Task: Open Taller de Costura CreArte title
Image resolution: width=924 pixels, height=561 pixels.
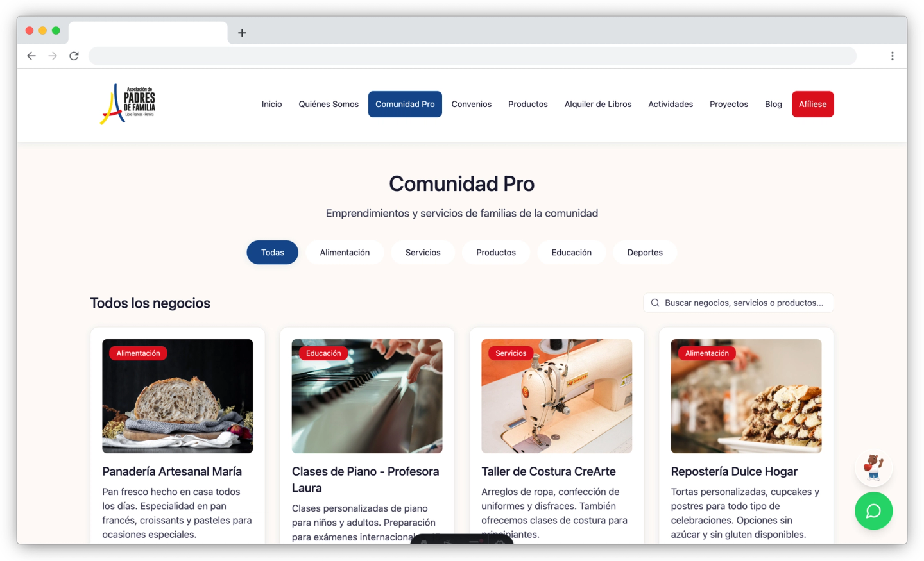Action: click(549, 471)
